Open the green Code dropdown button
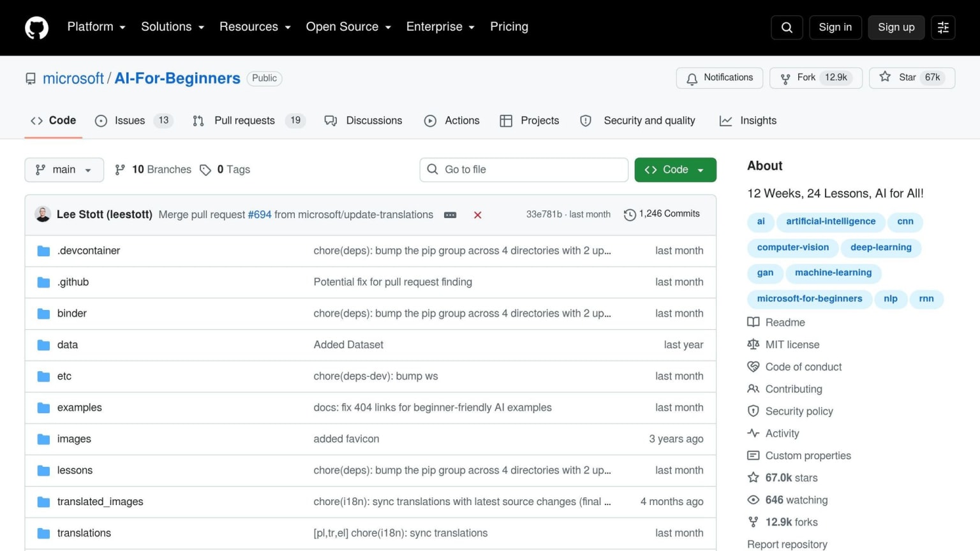Image resolution: width=980 pixels, height=551 pixels. (675, 170)
